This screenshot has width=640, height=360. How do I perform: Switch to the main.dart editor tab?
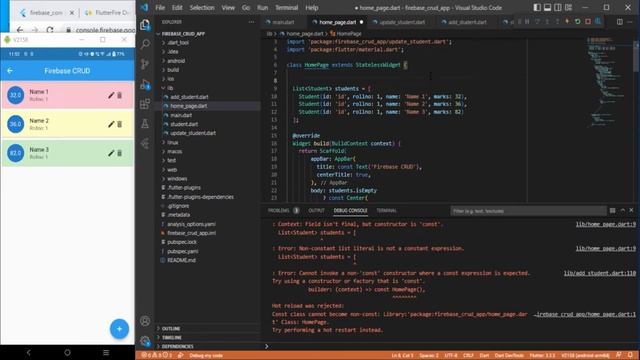[283, 22]
